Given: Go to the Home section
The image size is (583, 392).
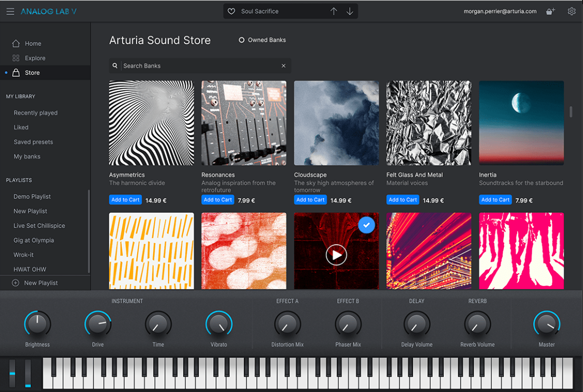Looking at the screenshot, I should point(33,44).
